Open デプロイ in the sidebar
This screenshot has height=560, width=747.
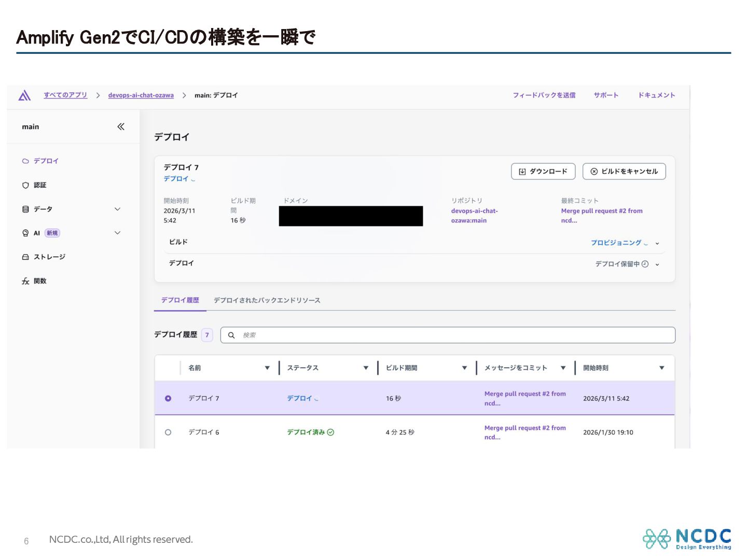[x=46, y=161]
